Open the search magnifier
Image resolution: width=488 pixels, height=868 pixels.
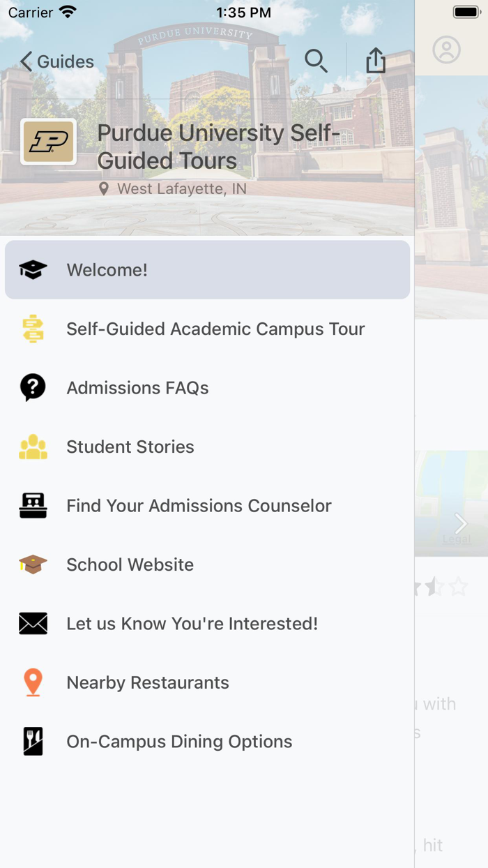pos(316,61)
